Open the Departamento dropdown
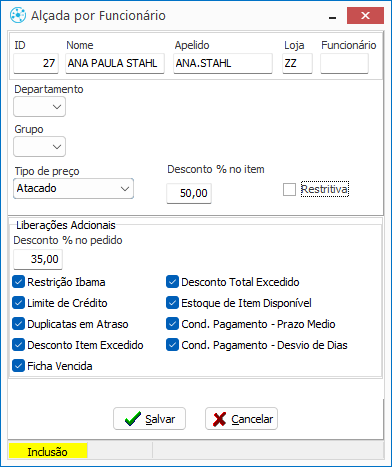The image size is (392, 467). [39, 107]
